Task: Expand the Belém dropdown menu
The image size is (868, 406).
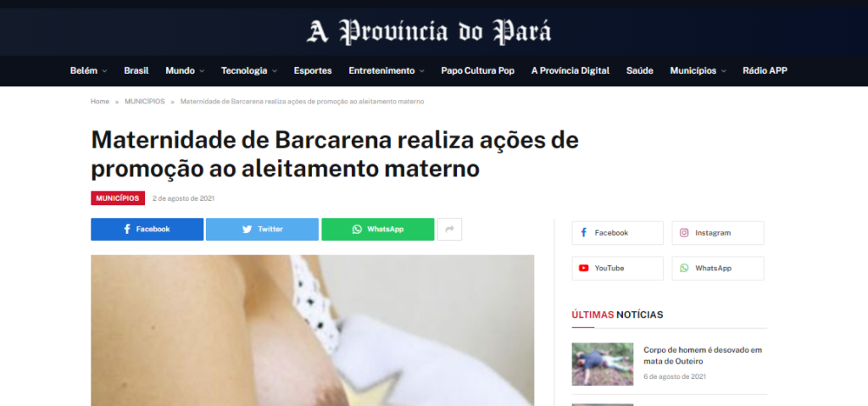Action: point(88,71)
